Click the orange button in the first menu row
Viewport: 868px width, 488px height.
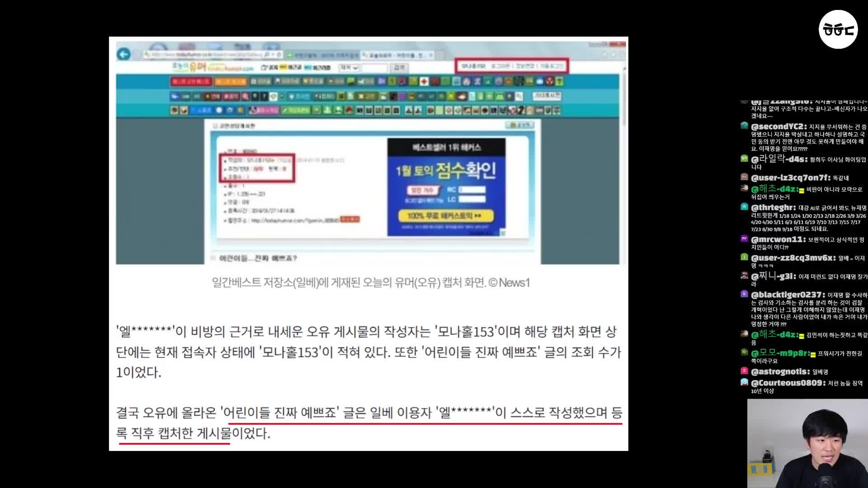pyautogui.click(x=231, y=81)
